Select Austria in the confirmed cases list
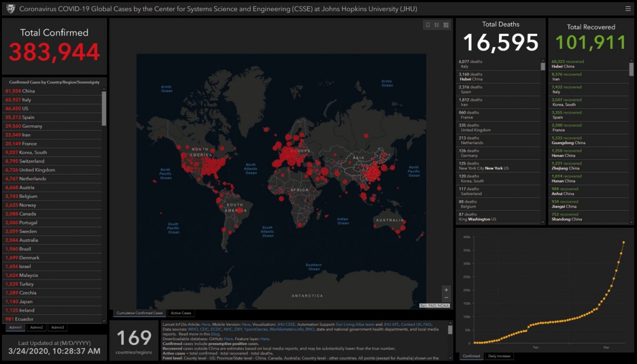The height and width of the screenshot is (364, 637). 51,187
